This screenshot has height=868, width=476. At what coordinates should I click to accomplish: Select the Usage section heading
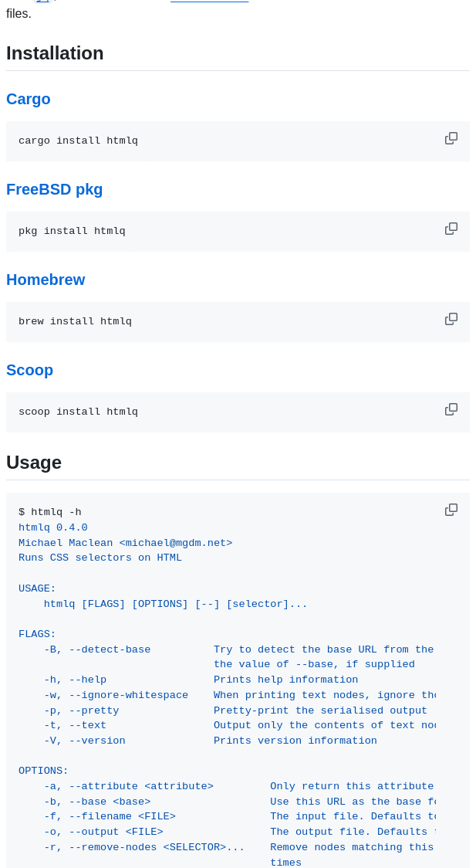click(x=34, y=462)
